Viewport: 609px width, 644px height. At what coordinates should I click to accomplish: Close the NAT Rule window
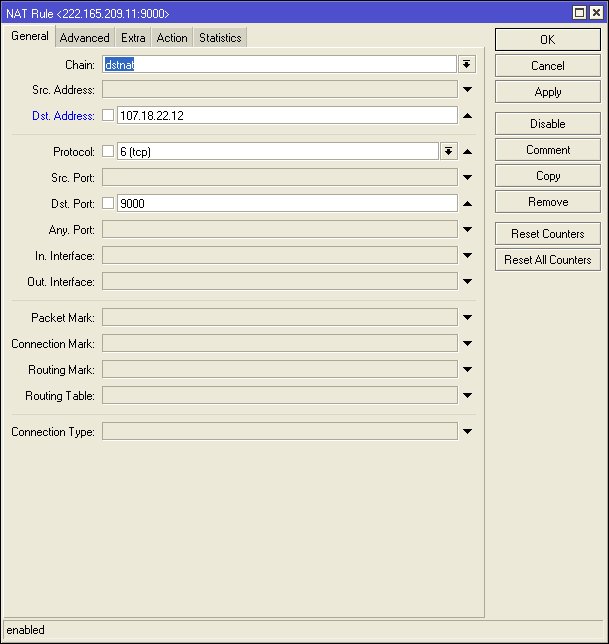pos(596,13)
